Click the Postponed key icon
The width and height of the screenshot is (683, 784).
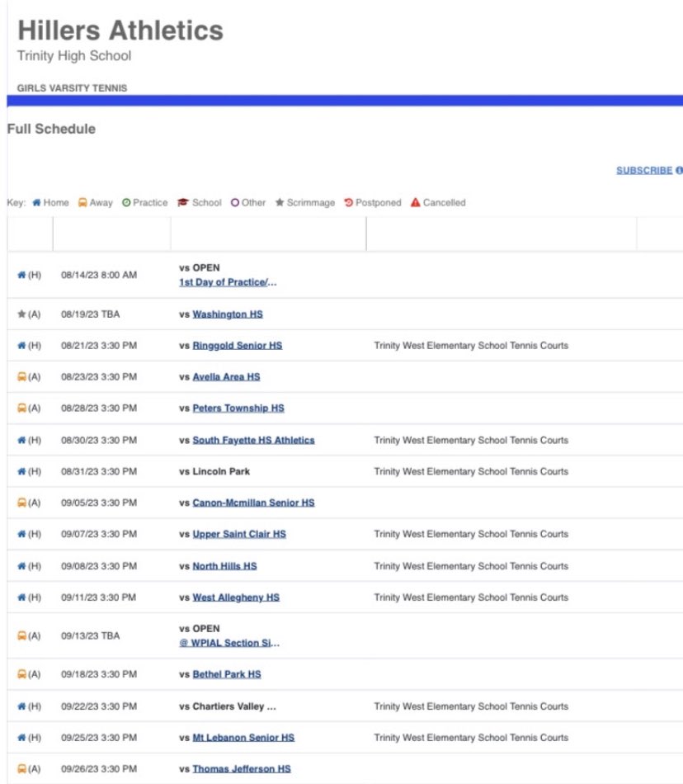click(349, 202)
